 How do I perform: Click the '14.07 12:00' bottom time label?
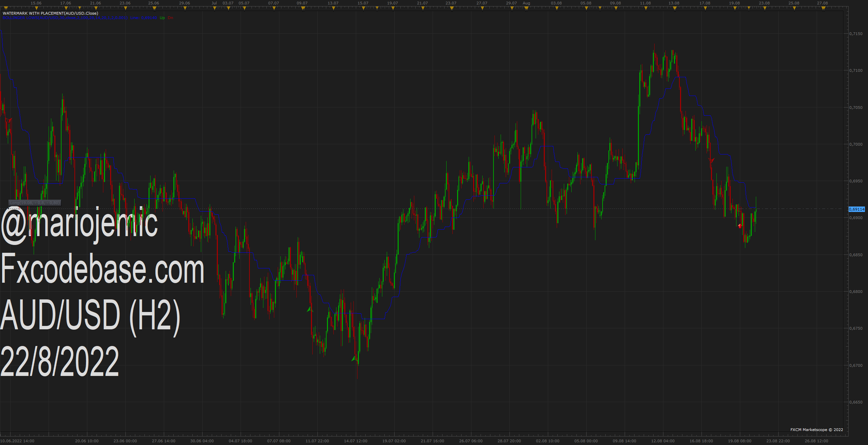coord(355,441)
